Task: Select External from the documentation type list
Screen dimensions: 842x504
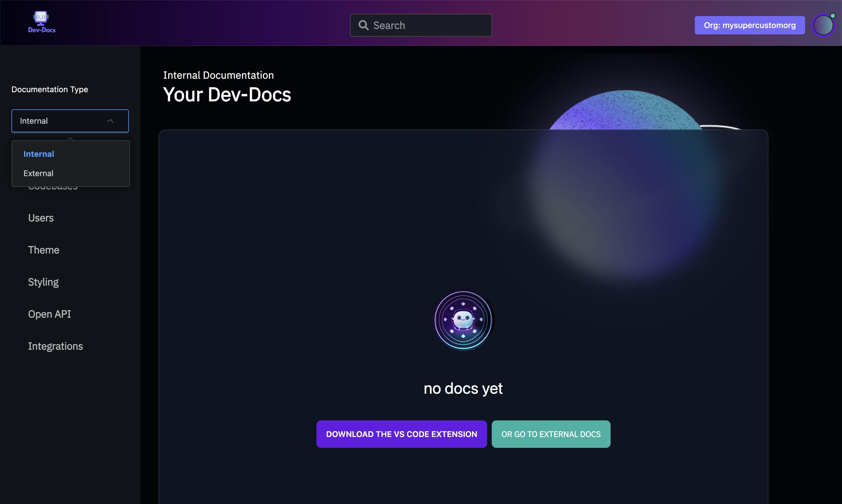Action: [38, 173]
